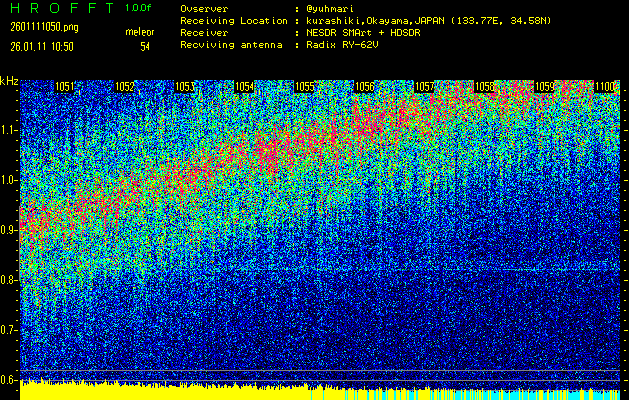Click the 0.6 frequency axis label
629x400 pixels.
pyautogui.click(x=9, y=380)
